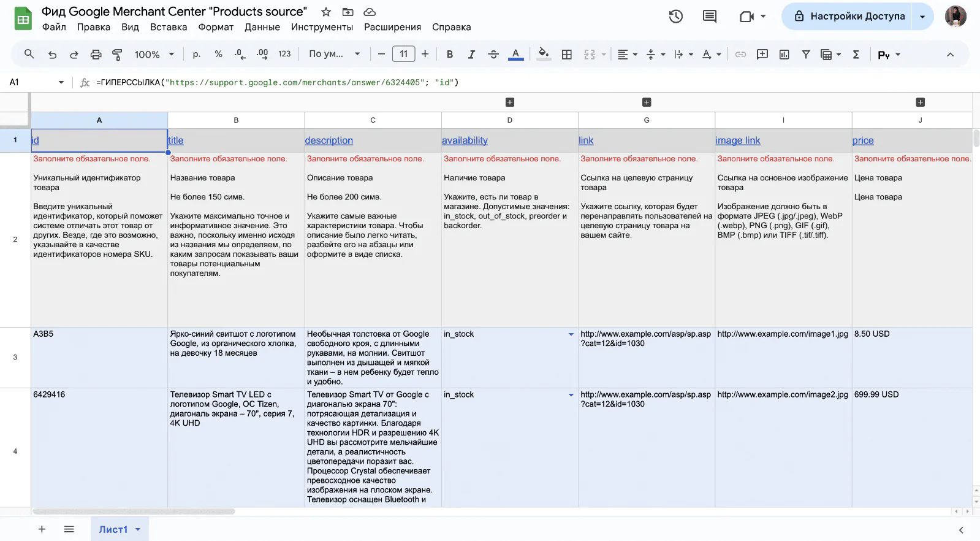
Task: Open the Формат menu
Action: point(216,27)
